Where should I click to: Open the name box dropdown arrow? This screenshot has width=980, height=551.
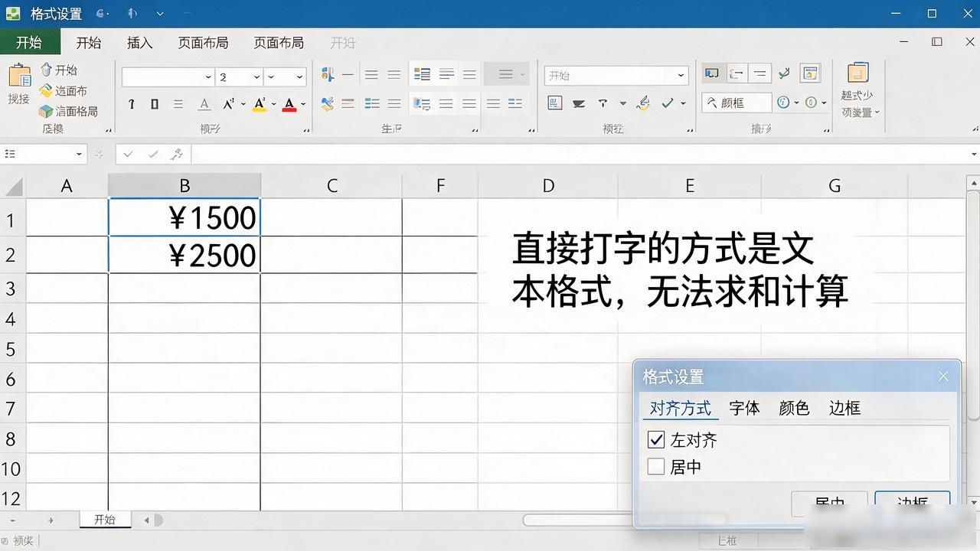pos(79,154)
